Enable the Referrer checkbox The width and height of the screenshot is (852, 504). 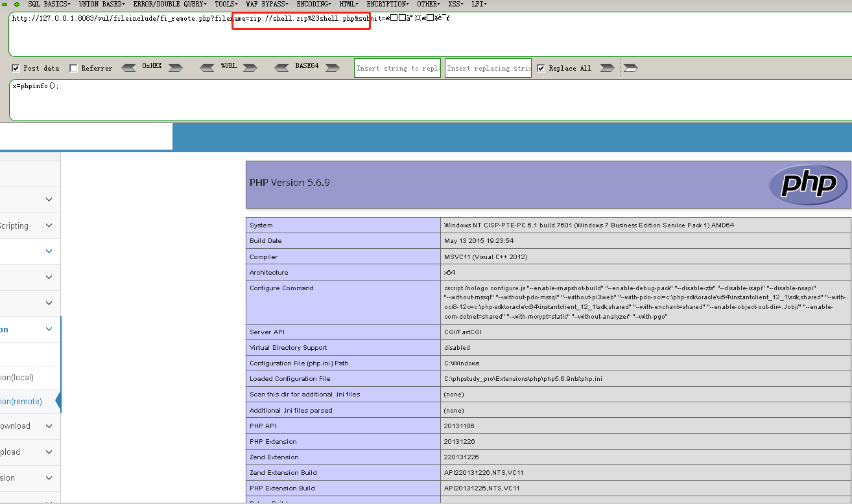(73, 68)
